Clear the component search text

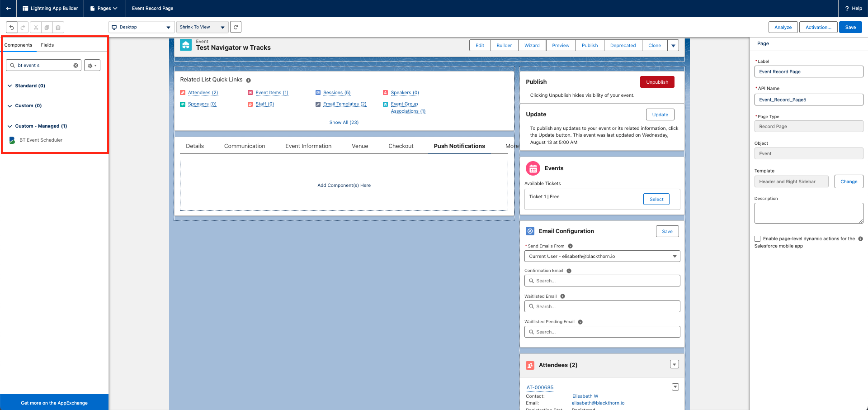click(x=75, y=66)
